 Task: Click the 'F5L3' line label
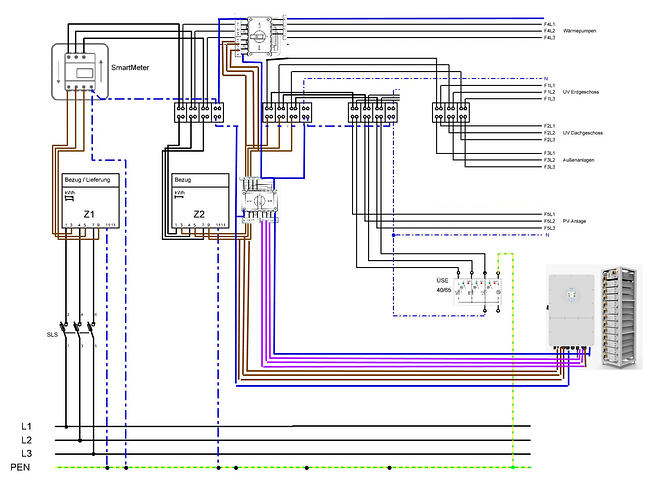pos(549,228)
